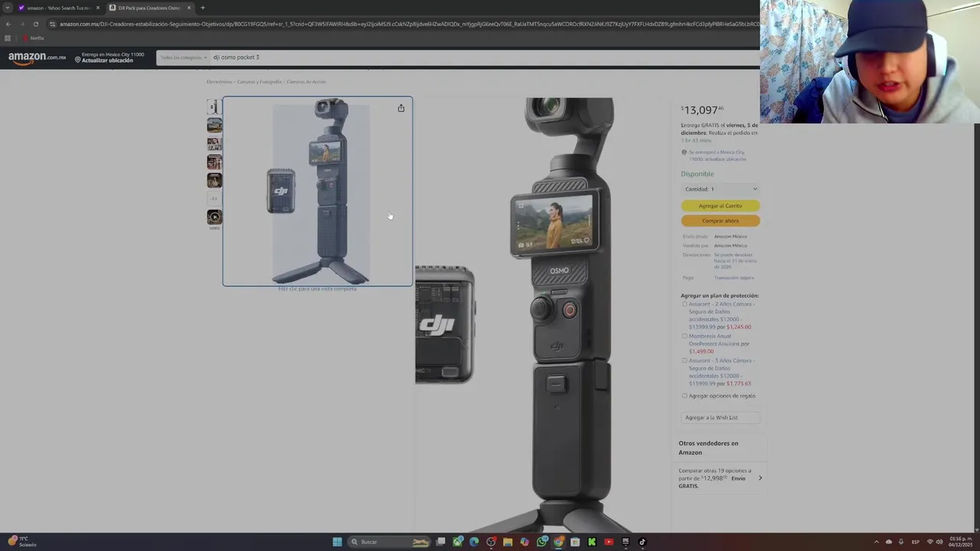Image resolution: width=980 pixels, height=551 pixels.
Task: Click the delivery location pin icon
Action: click(x=77, y=58)
